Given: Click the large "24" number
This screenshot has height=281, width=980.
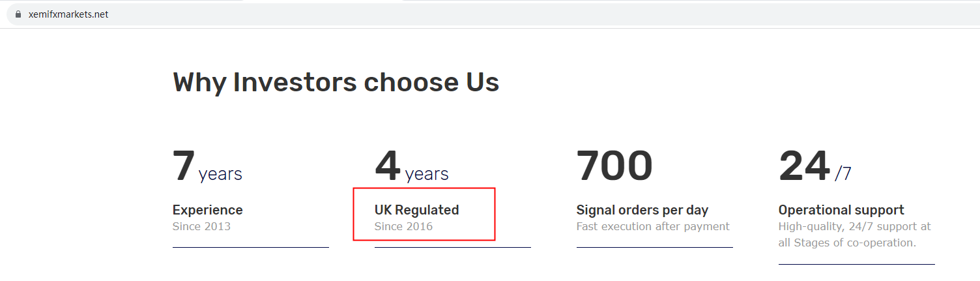Looking at the screenshot, I should (x=804, y=166).
